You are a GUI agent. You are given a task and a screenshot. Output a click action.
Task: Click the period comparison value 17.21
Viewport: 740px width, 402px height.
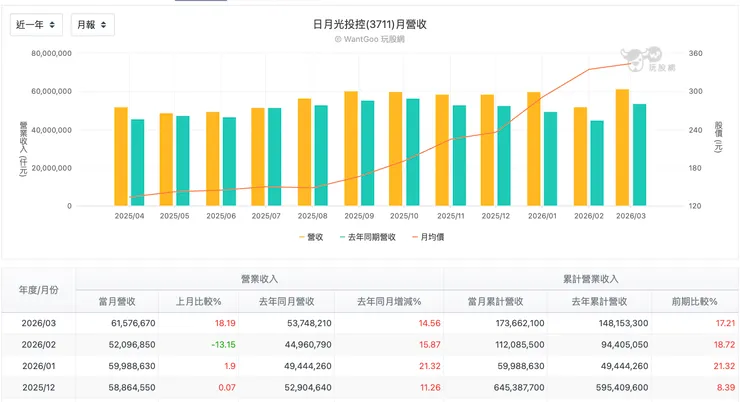pyautogui.click(x=725, y=323)
